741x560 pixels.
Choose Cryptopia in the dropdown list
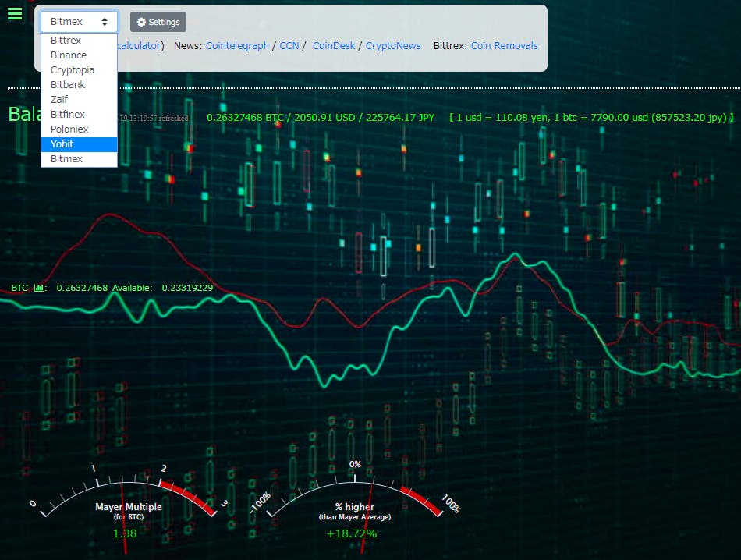[73, 70]
